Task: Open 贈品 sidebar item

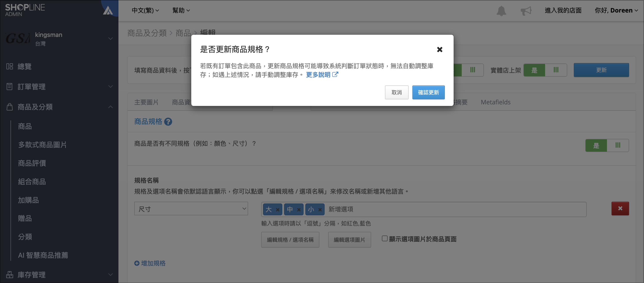Action: [25, 218]
